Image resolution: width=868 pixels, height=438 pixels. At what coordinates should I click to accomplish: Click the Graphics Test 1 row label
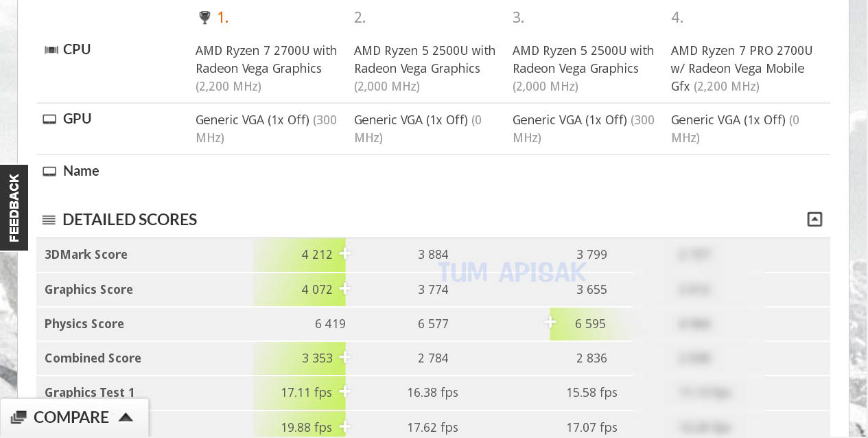[90, 393]
